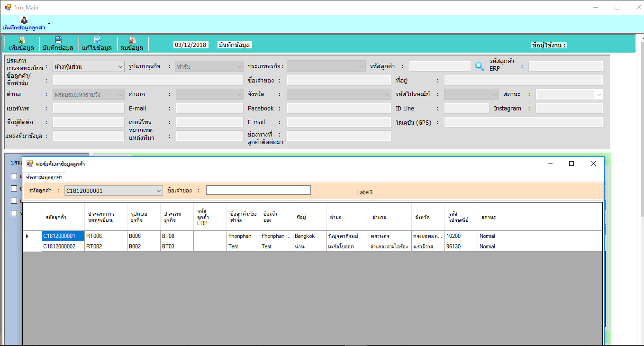
Task: Click the Label3 text in the dialog
Action: point(365,192)
